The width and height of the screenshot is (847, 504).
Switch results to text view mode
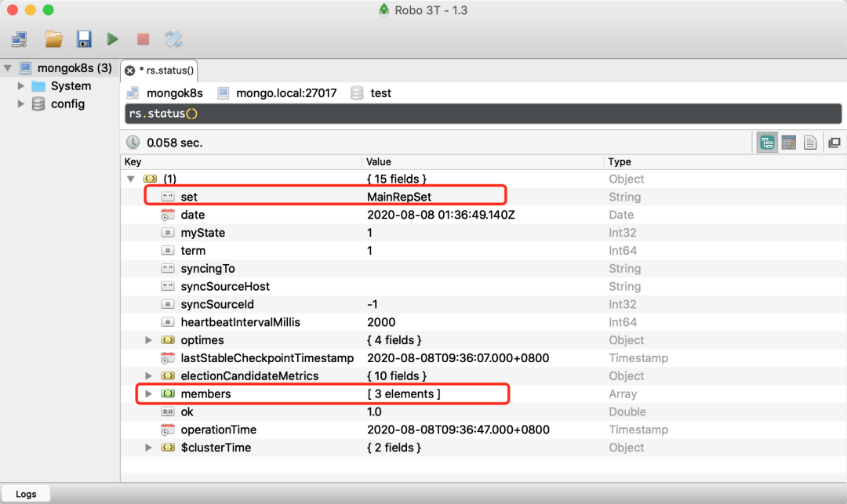(x=809, y=143)
